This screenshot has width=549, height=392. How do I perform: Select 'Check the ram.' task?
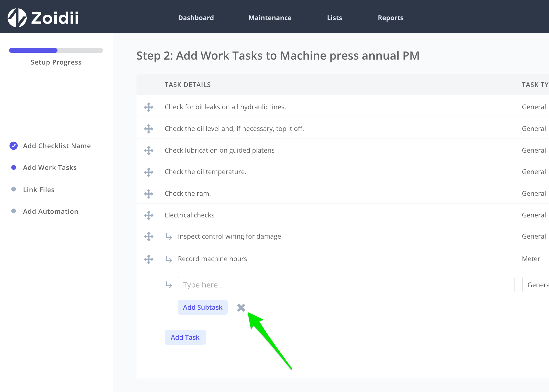pyautogui.click(x=188, y=193)
